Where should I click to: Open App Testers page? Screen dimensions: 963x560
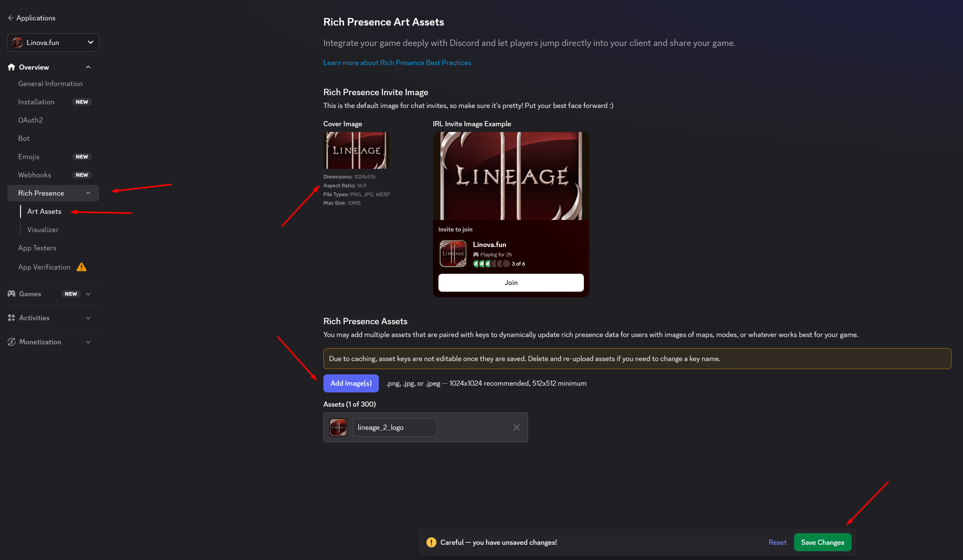tap(37, 248)
